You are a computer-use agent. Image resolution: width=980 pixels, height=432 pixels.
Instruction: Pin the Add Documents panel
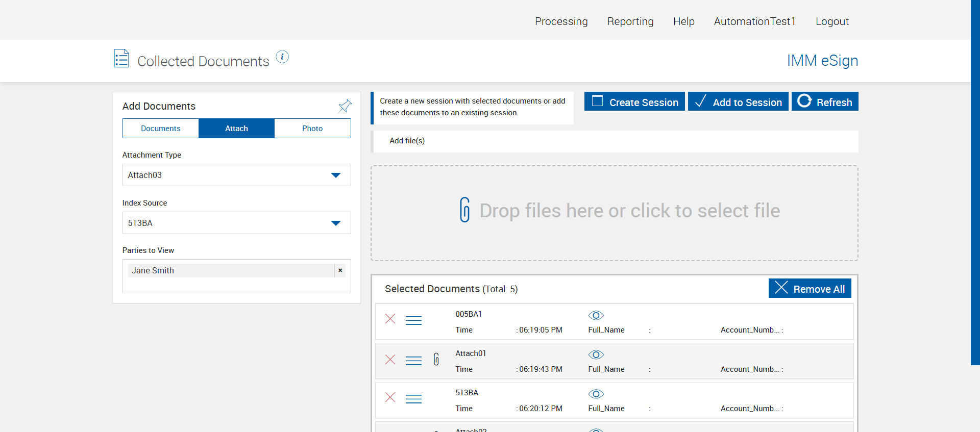pos(345,106)
